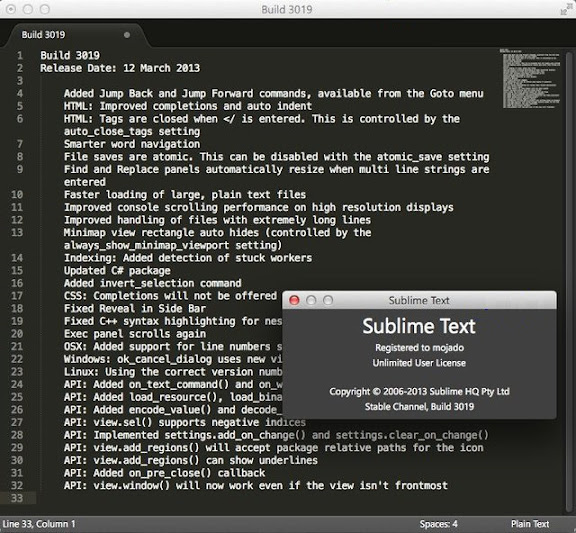Zoom the Sublime Text about dialog
Viewport: 576px width, 533px height.
click(328, 300)
